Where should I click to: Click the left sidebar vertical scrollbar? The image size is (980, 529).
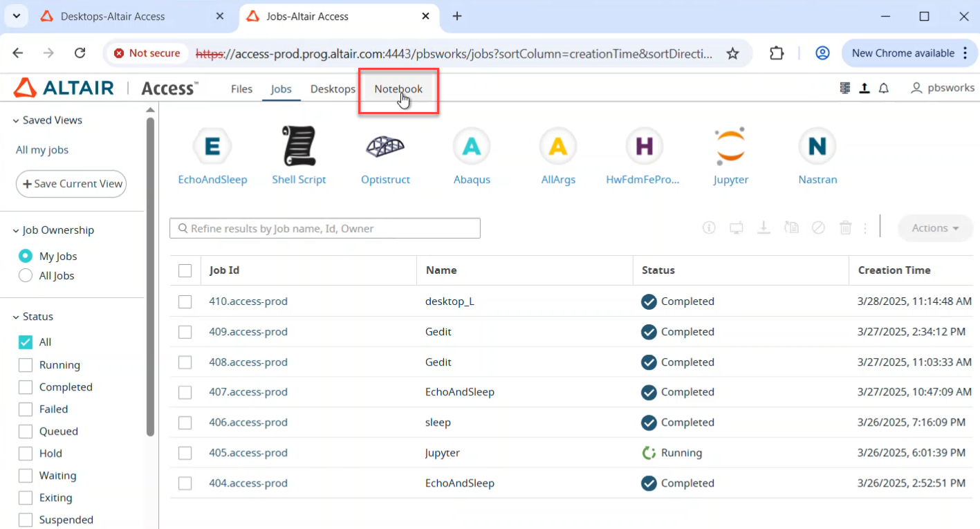tap(150, 277)
